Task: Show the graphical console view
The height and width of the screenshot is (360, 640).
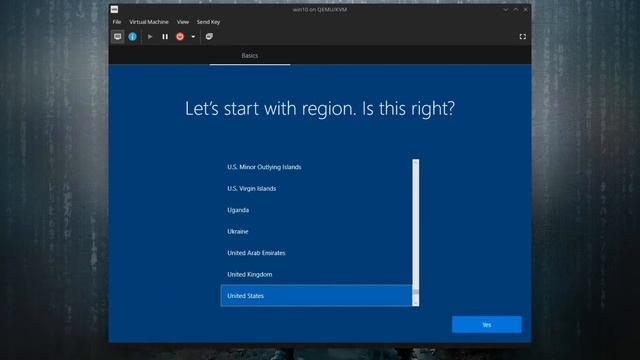Action: tap(118, 37)
